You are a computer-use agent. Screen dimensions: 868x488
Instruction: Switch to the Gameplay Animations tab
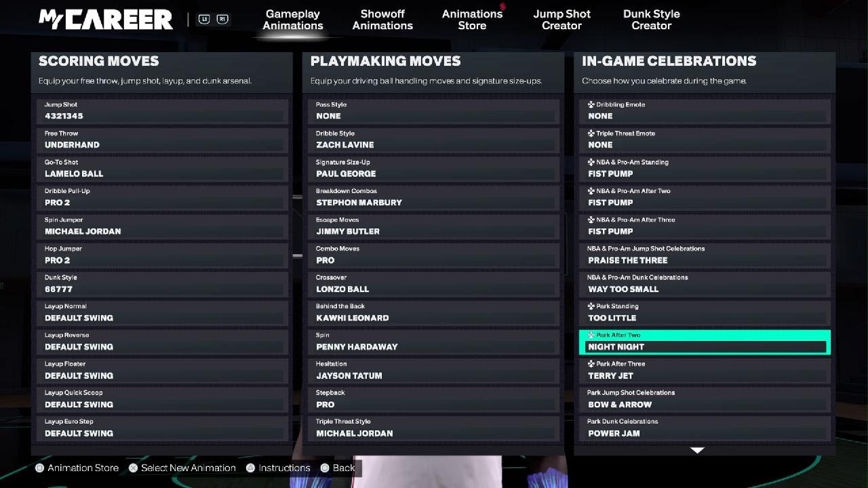point(293,20)
